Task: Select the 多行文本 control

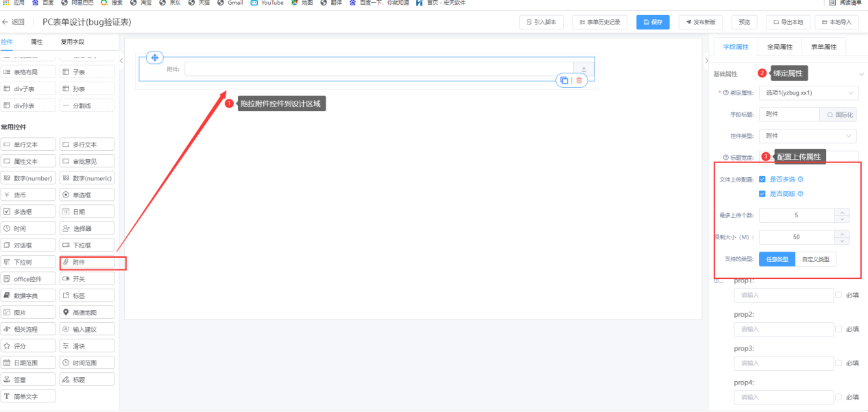Action: [x=87, y=145]
